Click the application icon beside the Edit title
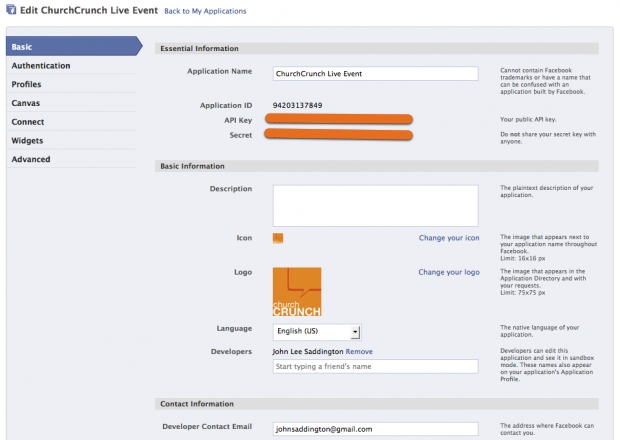 (x=11, y=9)
